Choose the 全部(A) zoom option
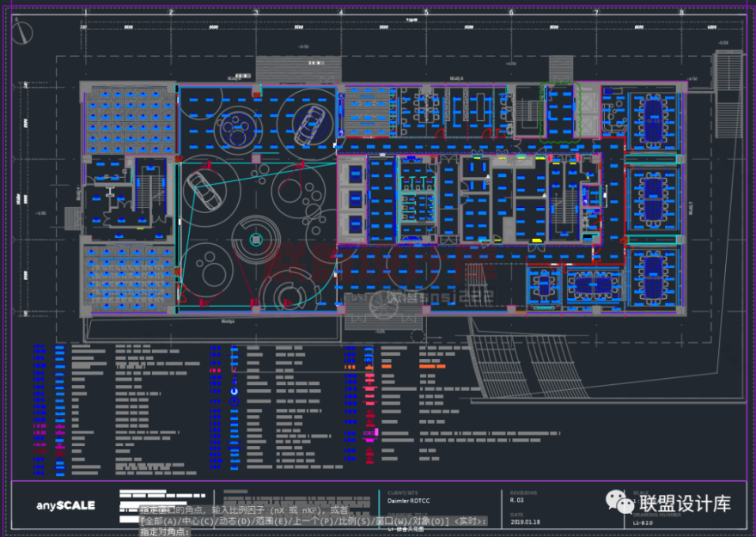The width and height of the screenshot is (756, 537). 156,522
